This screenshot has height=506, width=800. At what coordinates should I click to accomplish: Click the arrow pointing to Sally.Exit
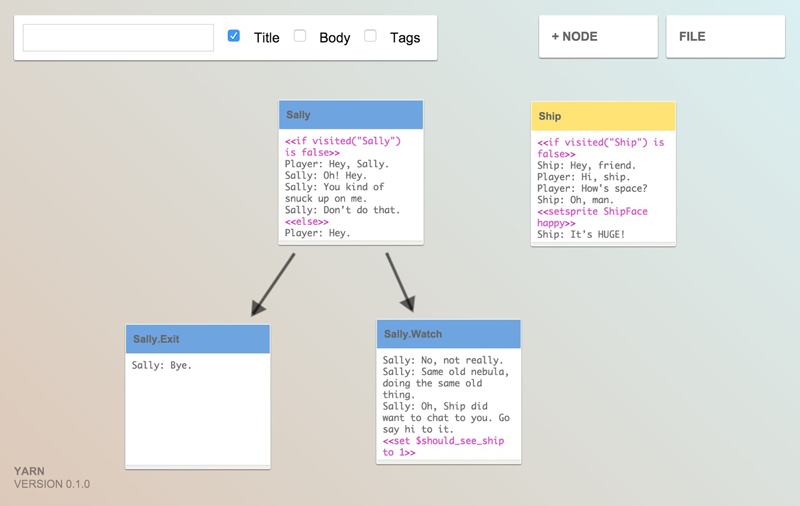coord(272,285)
